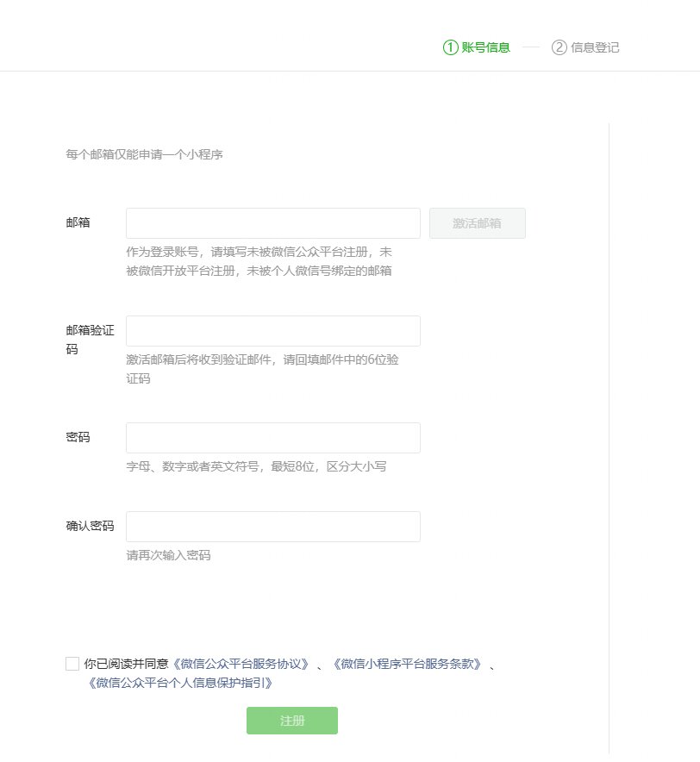Click the 邮箱 field label

pos(78,222)
